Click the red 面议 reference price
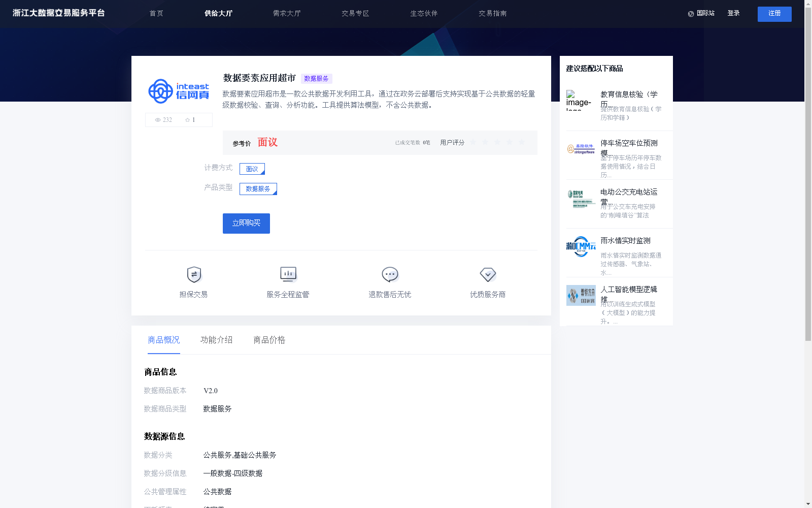Viewport: 812px width, 508px height. [267, 142]
